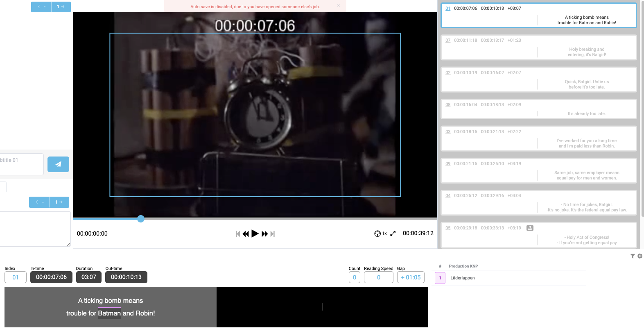The width and height of the screenshot is (644, 329).
Task: Click index link 04 in subtitle list
Action: click(x=448, y=196)
